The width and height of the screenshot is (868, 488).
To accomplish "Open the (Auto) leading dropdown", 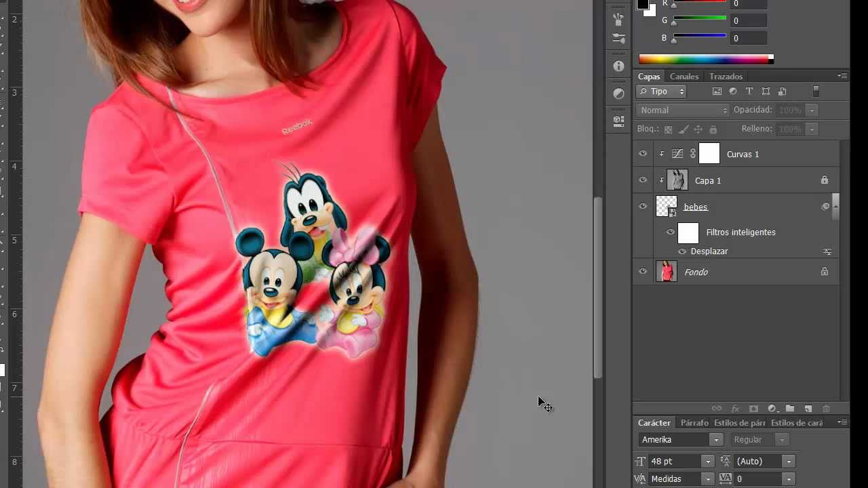I will coord(788,462).
